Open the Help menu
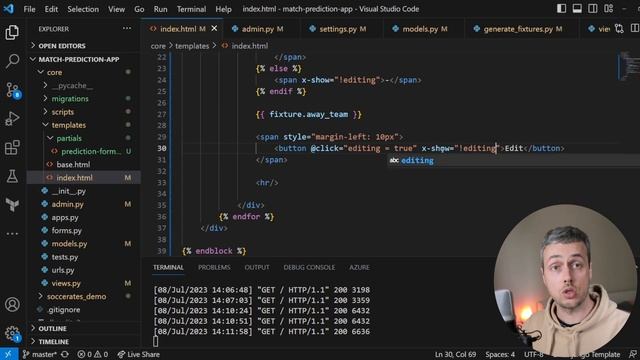 [x=223, y=9]
